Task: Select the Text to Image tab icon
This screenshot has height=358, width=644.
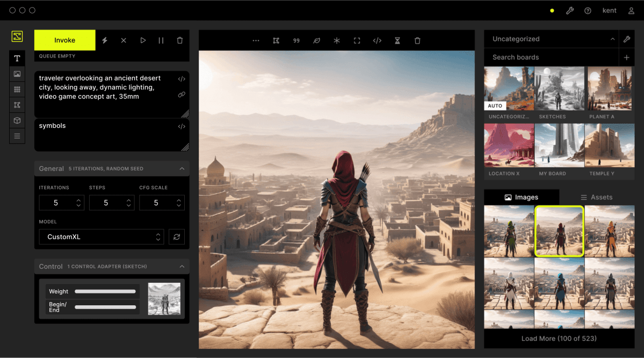Action: (17, 58)
